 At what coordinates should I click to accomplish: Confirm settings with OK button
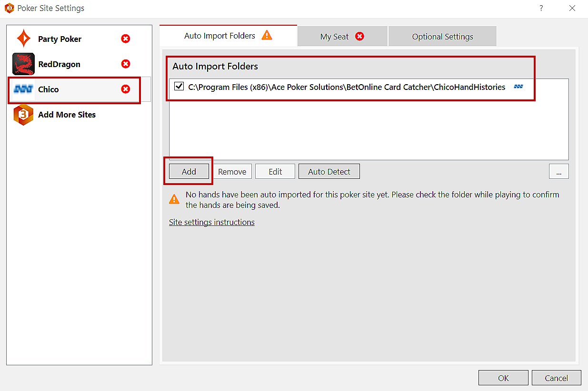pyautogui.click(x=503, y=378)
